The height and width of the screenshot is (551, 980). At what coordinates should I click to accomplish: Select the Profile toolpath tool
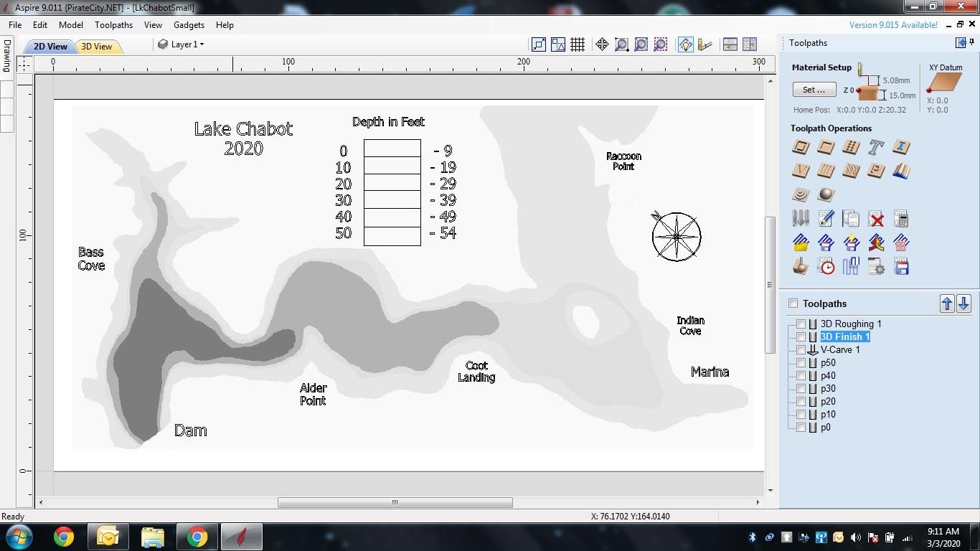pos(801,147)
